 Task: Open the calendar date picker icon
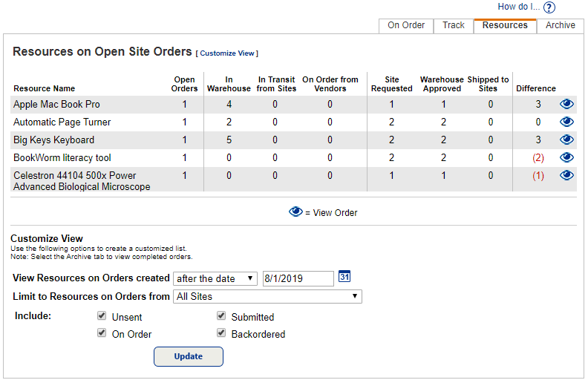point(344,276)
